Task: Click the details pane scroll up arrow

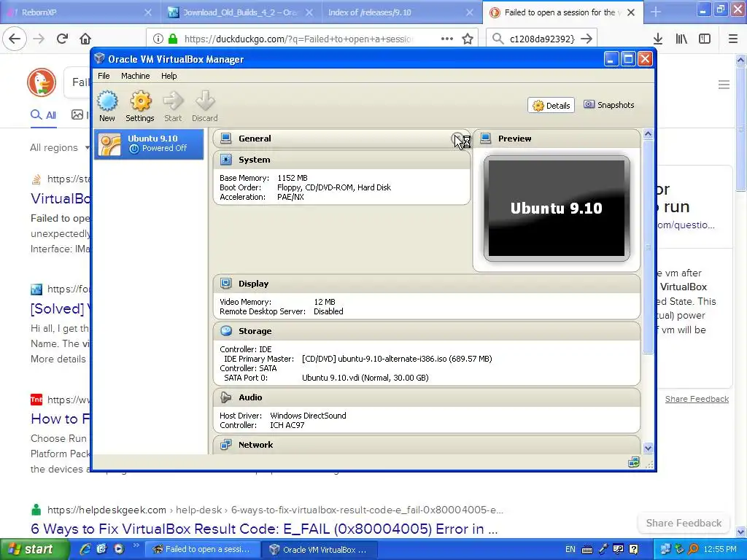Action: tap(648, 134)
